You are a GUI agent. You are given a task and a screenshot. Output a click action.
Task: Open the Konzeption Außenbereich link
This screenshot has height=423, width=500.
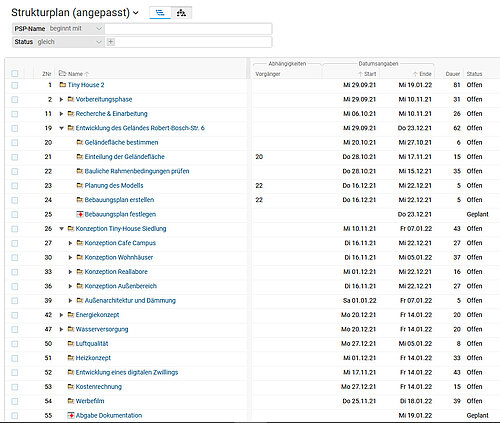coord(121,286)
